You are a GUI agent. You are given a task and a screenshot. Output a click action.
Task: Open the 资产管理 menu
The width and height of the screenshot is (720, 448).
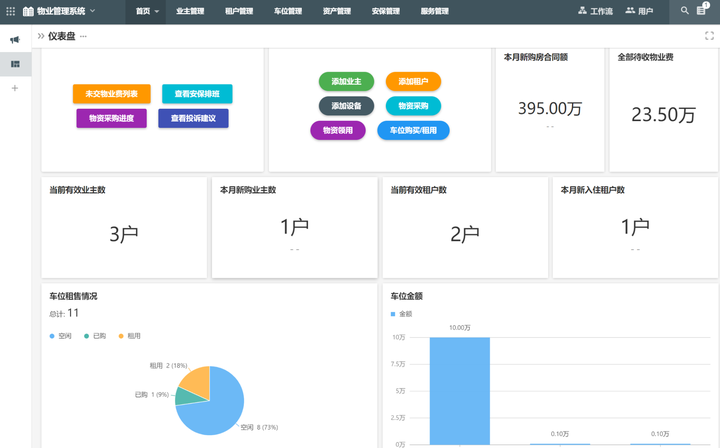tap(337, 11)
